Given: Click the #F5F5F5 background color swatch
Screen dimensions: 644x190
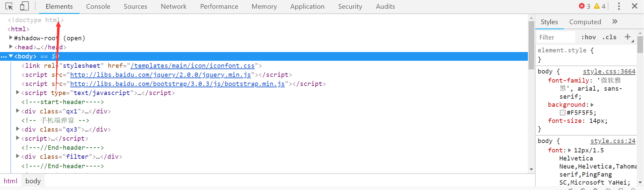Looking at the screenshot, I should coord(562,113).
